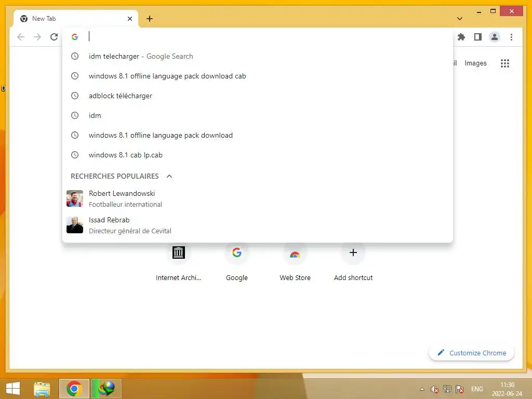
Task: Open the Windows Start button
Action: 13,389
